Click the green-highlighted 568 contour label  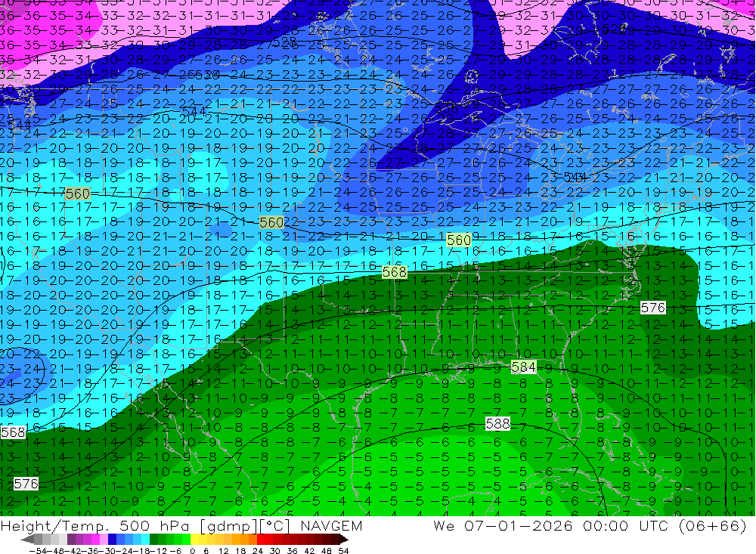395,272
